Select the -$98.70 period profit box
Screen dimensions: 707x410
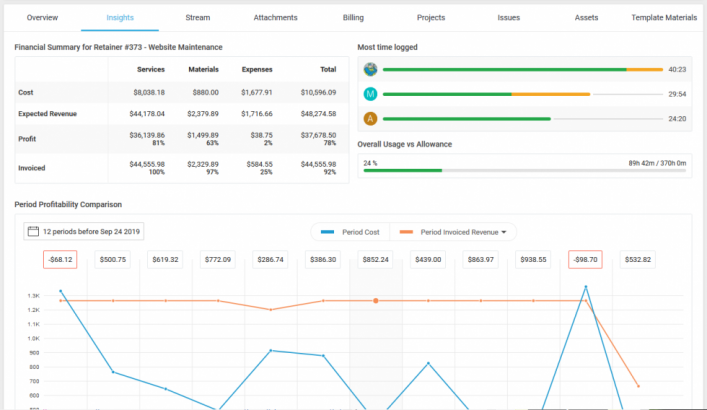click(x=585, y=259)
